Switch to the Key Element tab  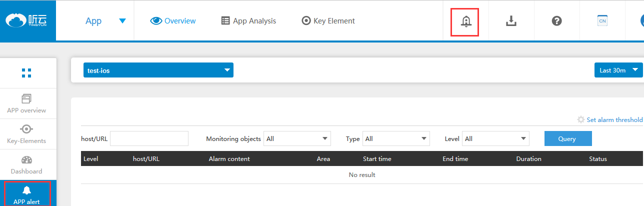point(328,21)
